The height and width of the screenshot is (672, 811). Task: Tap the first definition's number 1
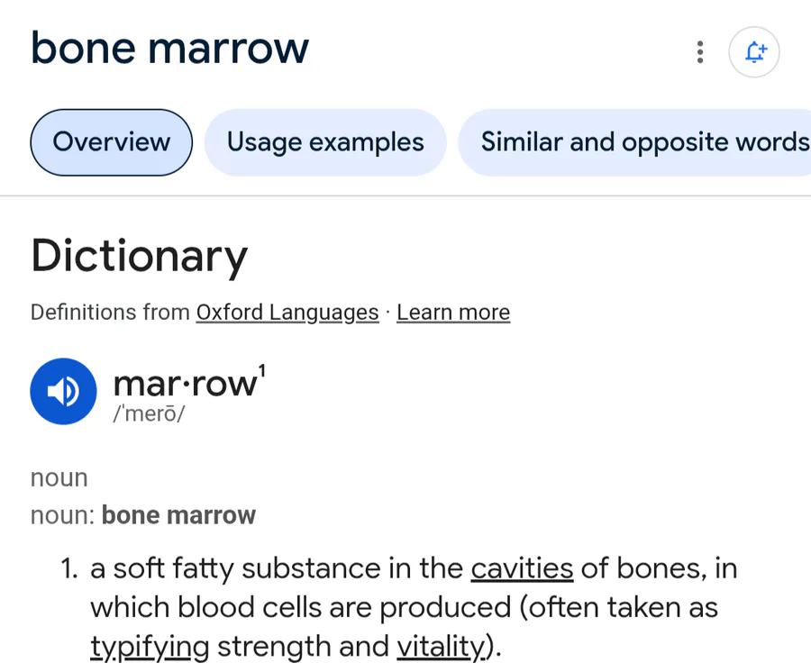[x=70, y=568]
